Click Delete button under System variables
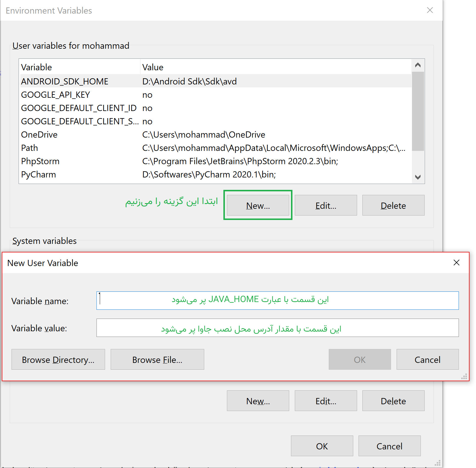Screen dimensions: 476x468 393,401
